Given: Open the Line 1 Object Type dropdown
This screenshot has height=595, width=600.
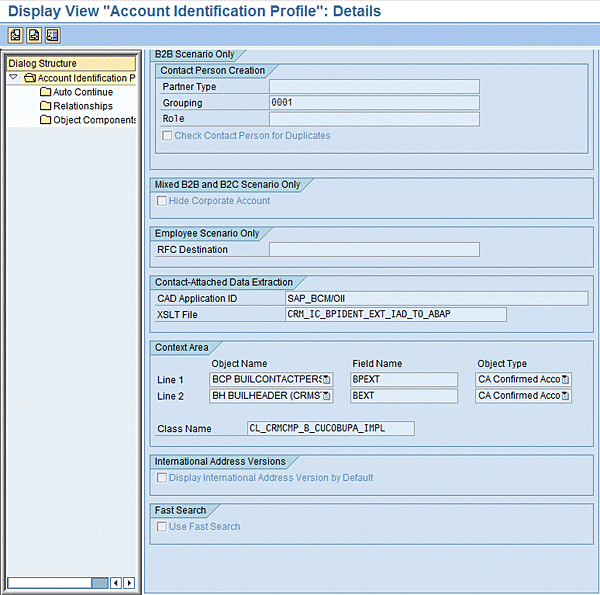Looking at the screenshot, I should [565, 380].
